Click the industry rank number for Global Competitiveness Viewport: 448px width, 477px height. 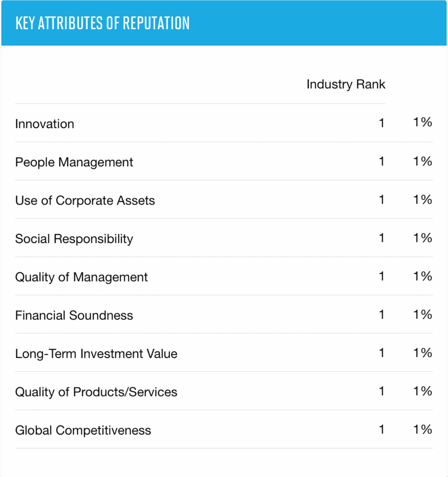point(382,430)
